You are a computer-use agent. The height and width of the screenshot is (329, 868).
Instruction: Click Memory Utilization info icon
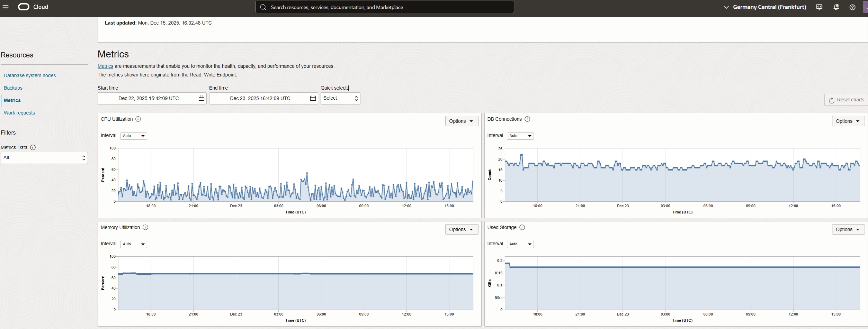coord(145,227)
